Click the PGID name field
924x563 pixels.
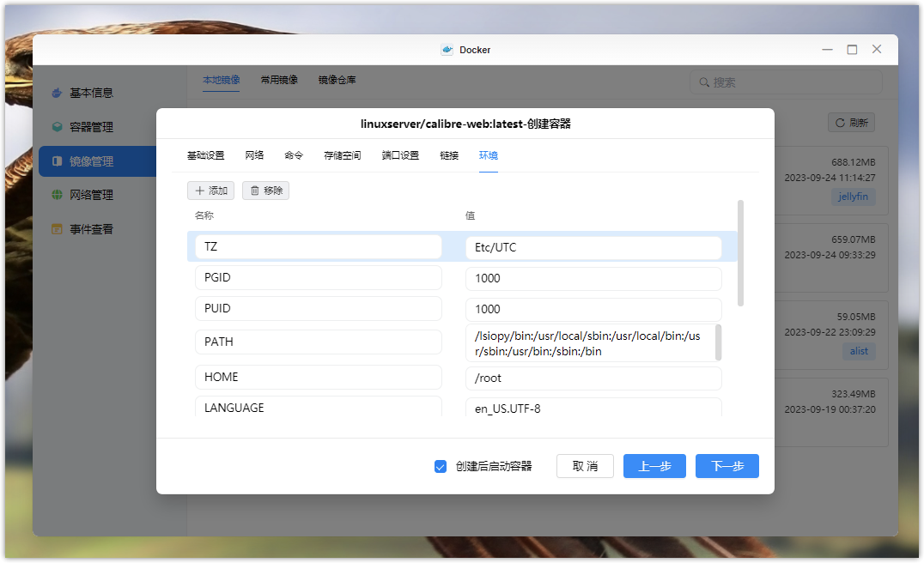319,277
